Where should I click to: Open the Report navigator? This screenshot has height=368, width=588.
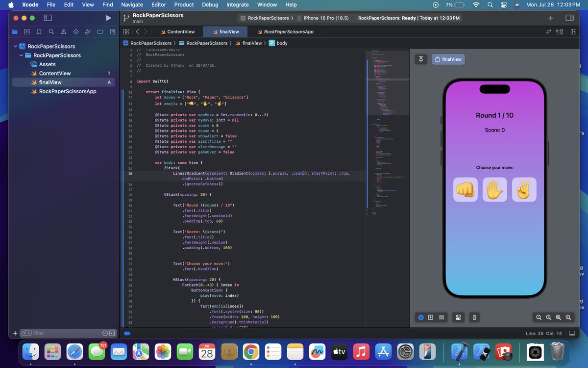point(113,31)
